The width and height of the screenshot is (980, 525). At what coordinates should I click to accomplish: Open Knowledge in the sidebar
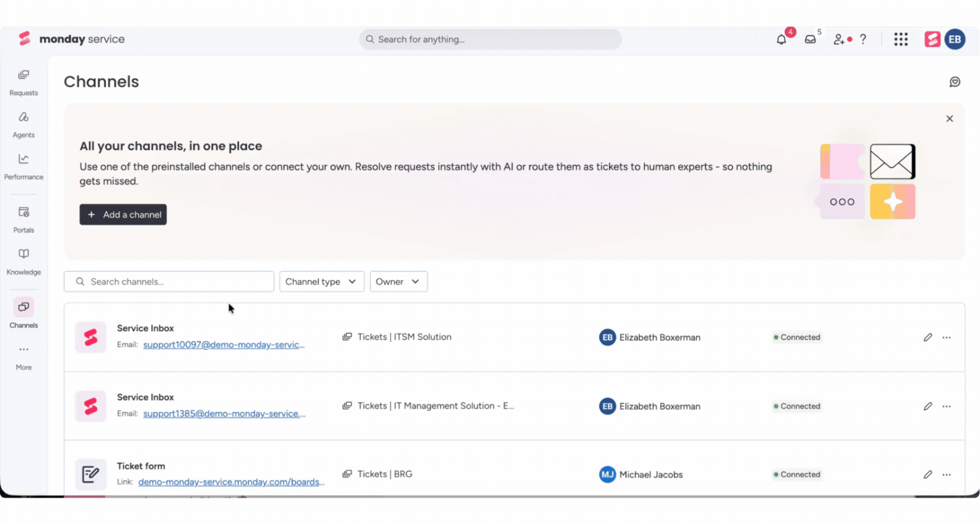pos(24,262)
